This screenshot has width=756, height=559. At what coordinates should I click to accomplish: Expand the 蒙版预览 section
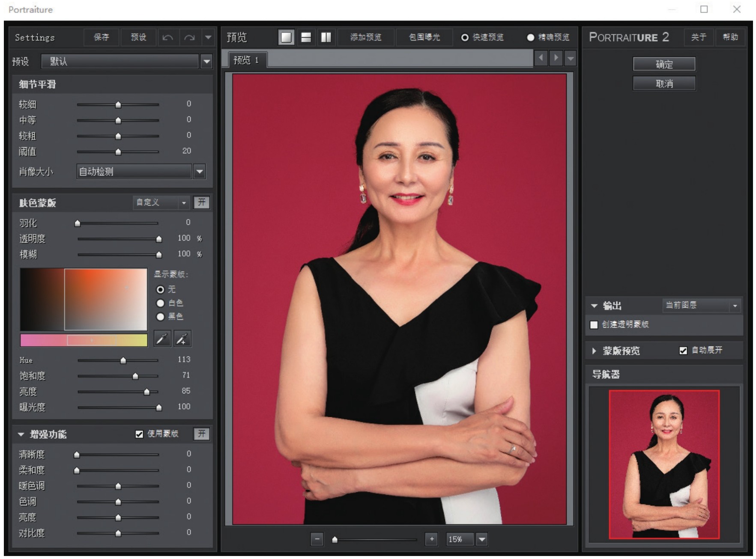[x=594, y=351]
